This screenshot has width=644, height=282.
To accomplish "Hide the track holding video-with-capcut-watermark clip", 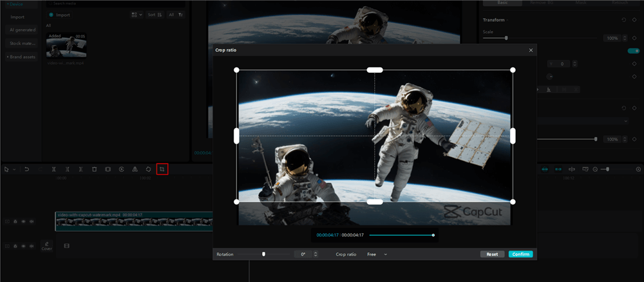I will click(23, 221).
